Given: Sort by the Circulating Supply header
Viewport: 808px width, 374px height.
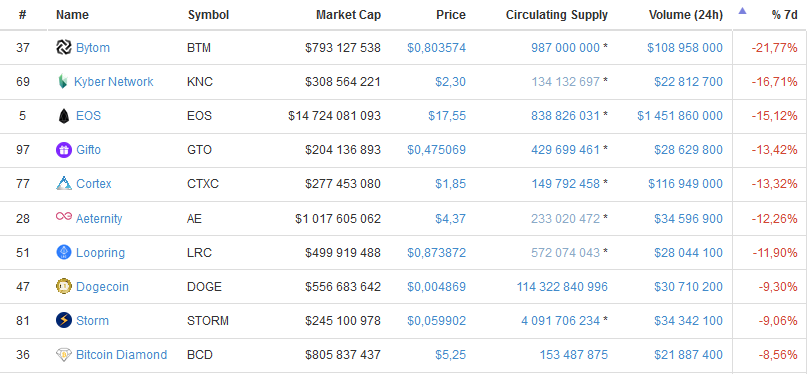Looking at the screenshot, I should pos(557,15).
